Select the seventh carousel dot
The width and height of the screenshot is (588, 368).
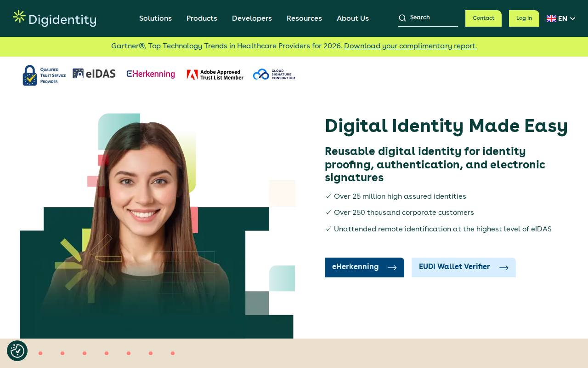point(173,353)
